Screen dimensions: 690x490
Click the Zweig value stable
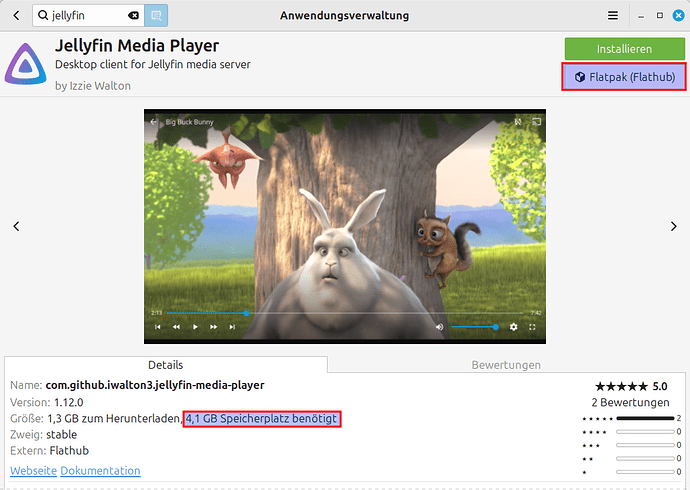tap(62, 434)
